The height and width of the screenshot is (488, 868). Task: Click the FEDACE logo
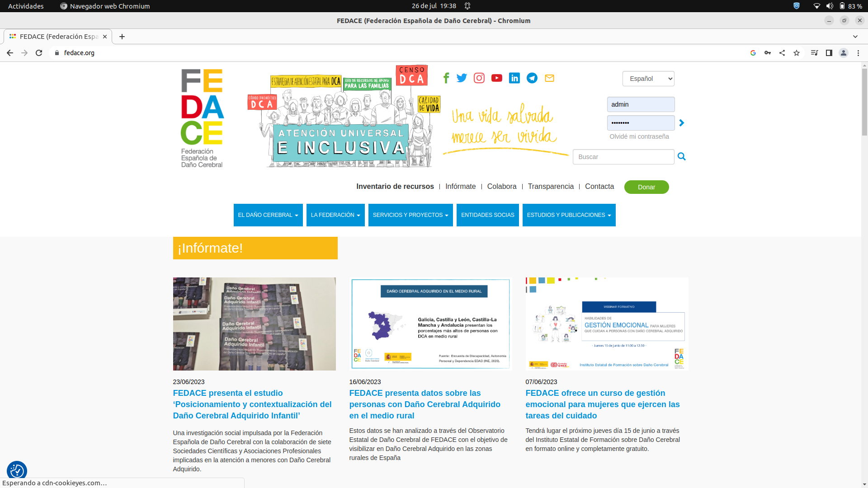[202, 118]
